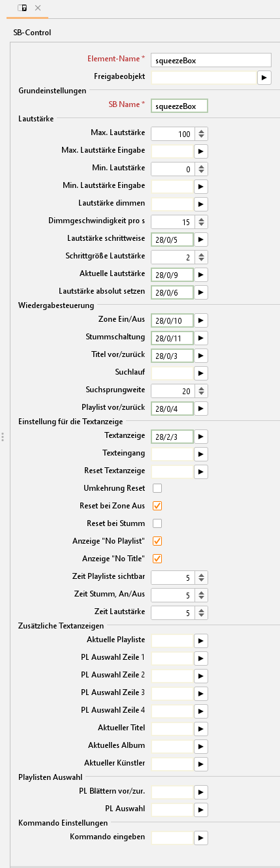Click arrow button beside Max. Lautstärke Eingabe
This screenshot has width=280, height=868.
(x=201, y=151)
